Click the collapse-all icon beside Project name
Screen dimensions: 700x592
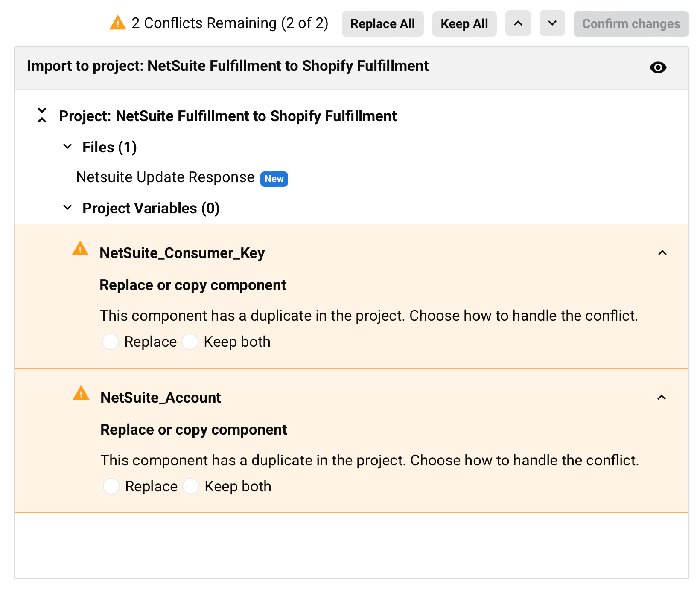(42, 115)
